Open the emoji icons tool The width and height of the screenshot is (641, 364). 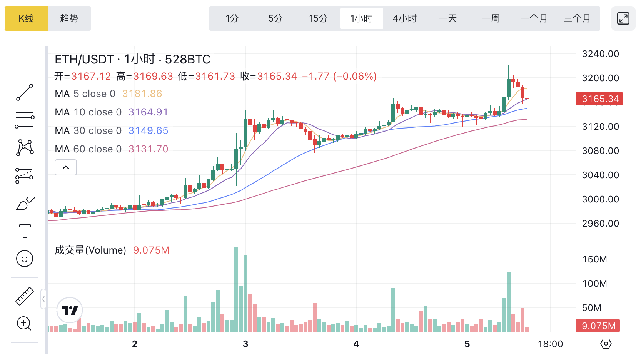click(25, 259)
